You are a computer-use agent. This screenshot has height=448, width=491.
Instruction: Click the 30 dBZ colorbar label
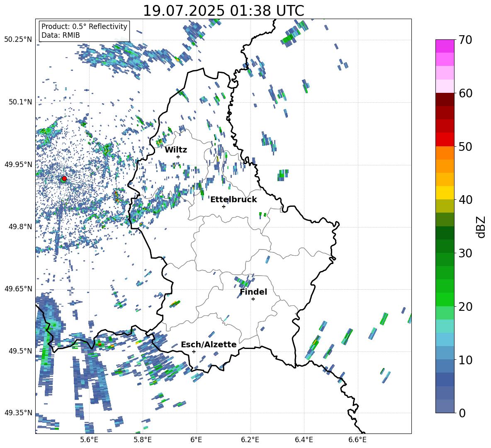click(466, 253)
